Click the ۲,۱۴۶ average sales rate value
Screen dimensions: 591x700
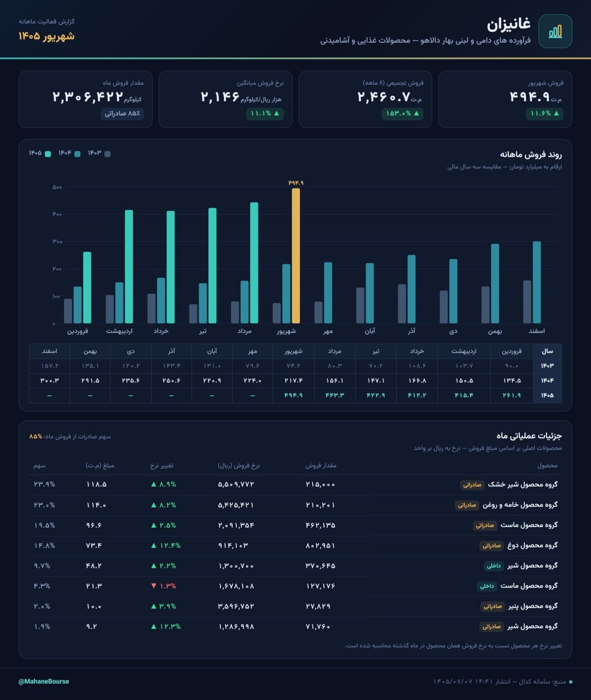coord(220,97)
